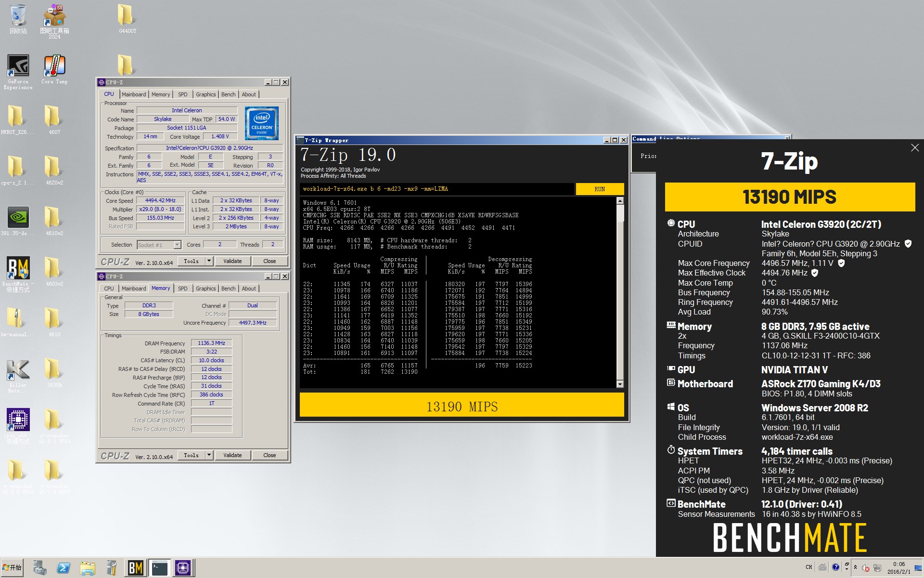924x578 pixels.
Task: Open the Socket #1 selection dropdown
Action: click(159, 245)
